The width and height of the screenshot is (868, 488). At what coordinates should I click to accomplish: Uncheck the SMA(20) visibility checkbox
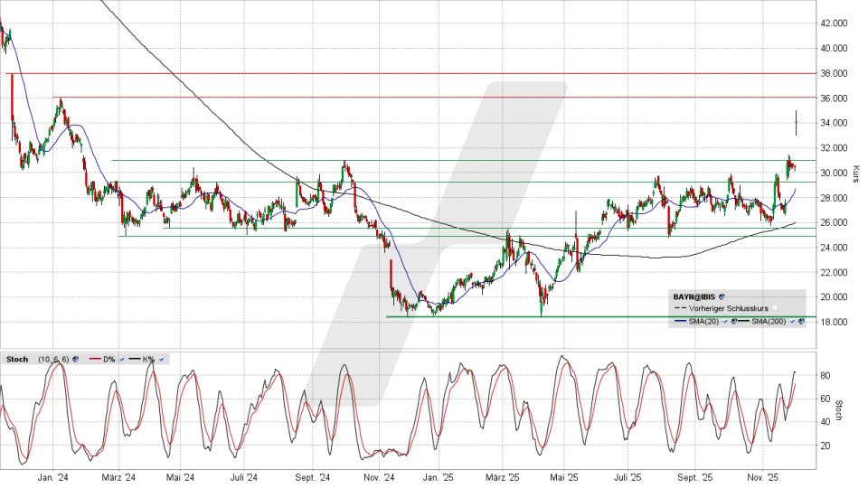[x=725, y=321]
